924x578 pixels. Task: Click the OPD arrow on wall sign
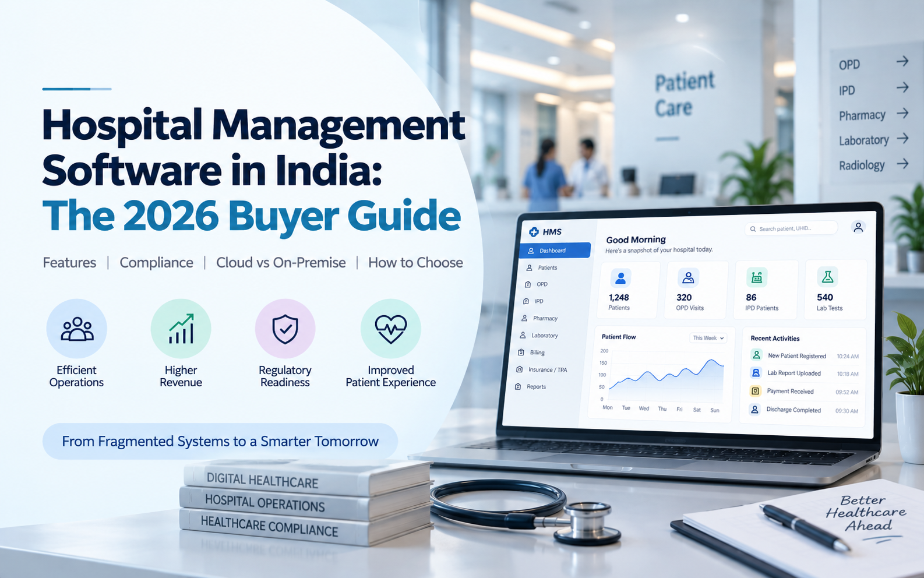click(902, 61)
